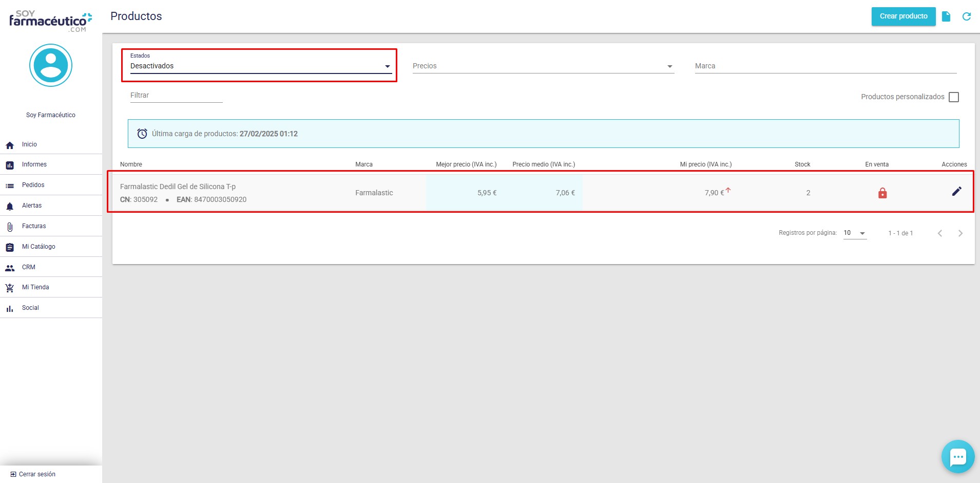Open the Estados dropdown showing Desactivados
The image size is (980, 483).
pos(261,66)
